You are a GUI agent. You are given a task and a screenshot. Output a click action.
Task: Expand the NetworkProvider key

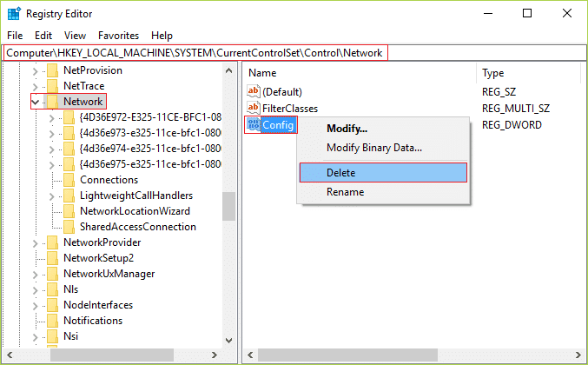(x=36, y=243)
